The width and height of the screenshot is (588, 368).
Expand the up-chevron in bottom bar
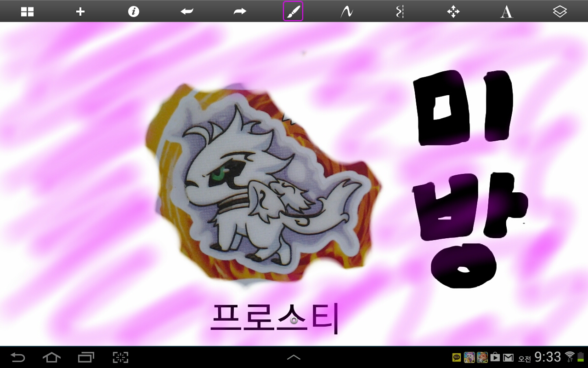(x=294, y=357)
